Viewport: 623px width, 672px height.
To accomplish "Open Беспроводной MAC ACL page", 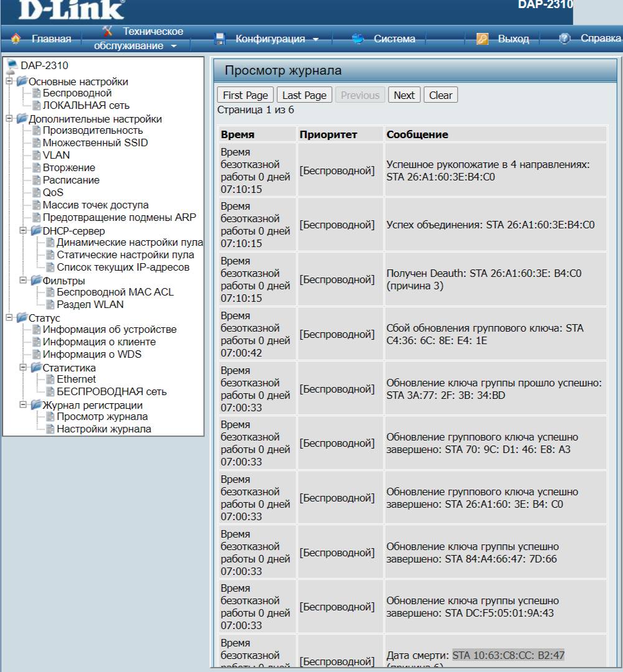I will click(115, 292).
